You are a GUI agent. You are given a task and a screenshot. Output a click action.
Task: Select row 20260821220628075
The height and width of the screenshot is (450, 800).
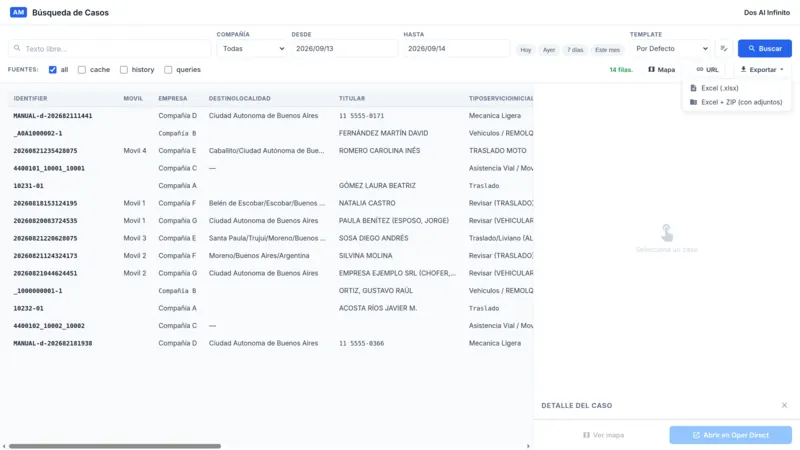click(x=270, y=238)
